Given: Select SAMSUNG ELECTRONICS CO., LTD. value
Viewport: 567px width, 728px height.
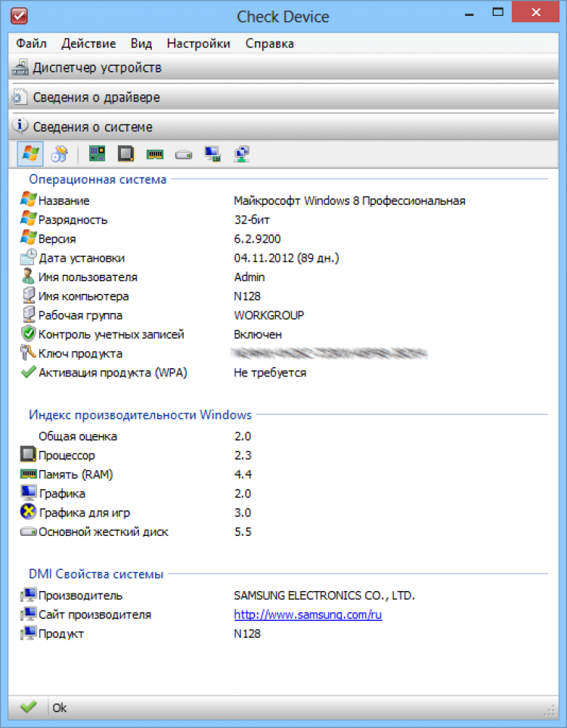Looking at the screenshot, I should point(324,596).
